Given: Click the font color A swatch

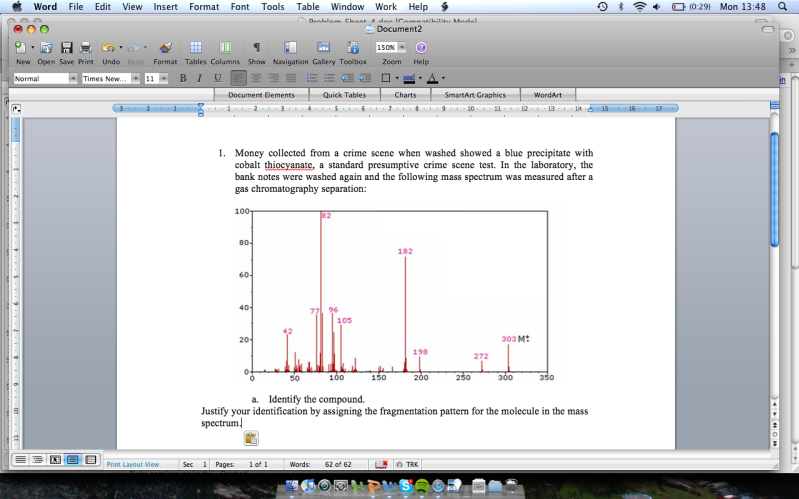Looking at the screenshot, I should 432,78.
